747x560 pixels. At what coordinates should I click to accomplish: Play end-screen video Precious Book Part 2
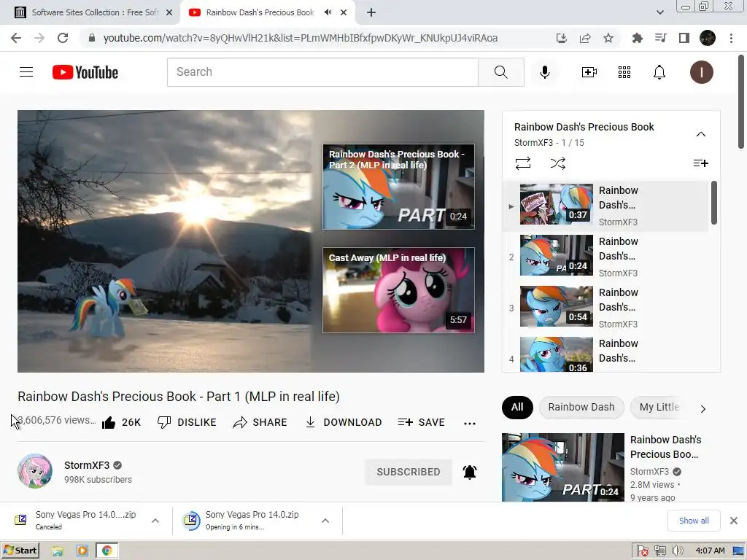(398, 187)
